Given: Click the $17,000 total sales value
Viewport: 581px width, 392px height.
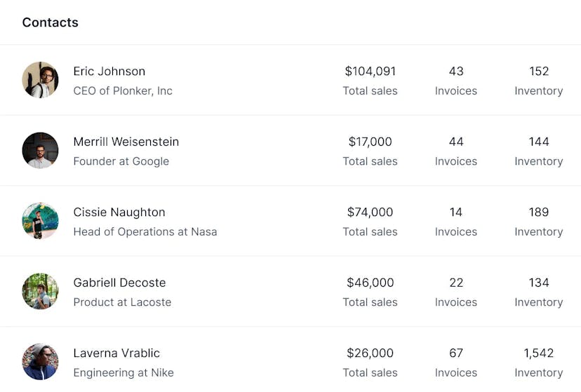Looking at the screenshot, I should click(370, 142).
